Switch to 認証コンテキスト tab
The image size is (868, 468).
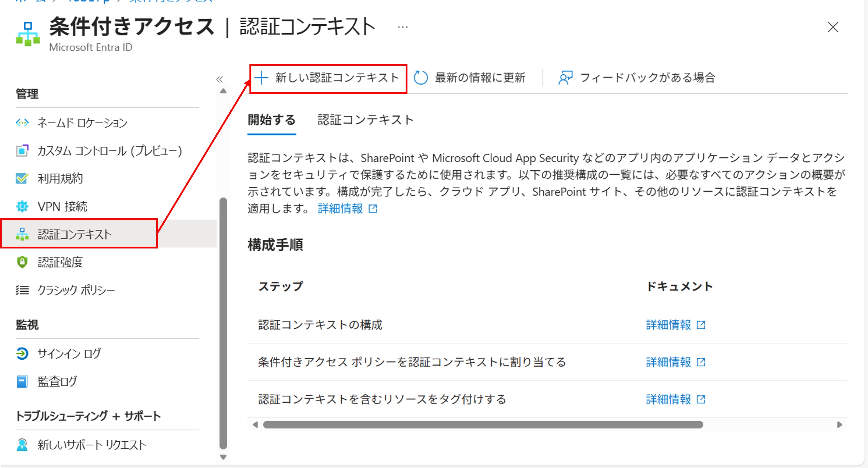click(x=365, y=120)
